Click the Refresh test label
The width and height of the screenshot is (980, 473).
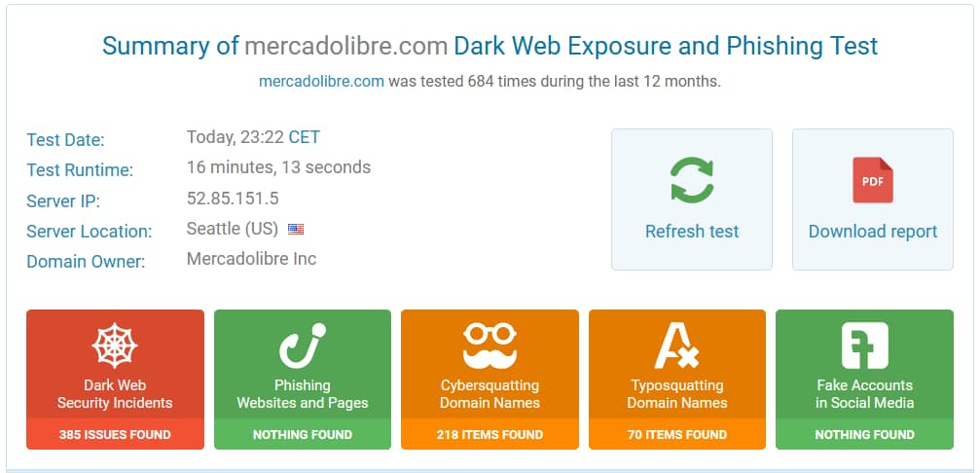[x=691, y=232]
